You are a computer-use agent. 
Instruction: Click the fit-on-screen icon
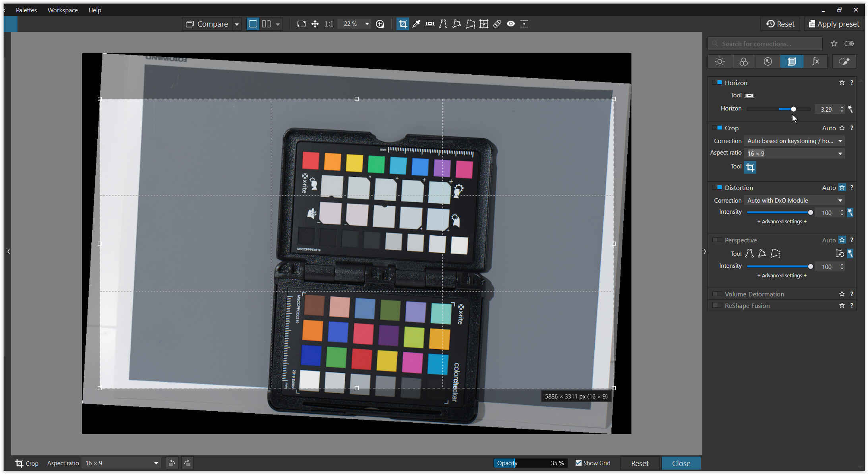pyautogui.click(x=302, y=24)
